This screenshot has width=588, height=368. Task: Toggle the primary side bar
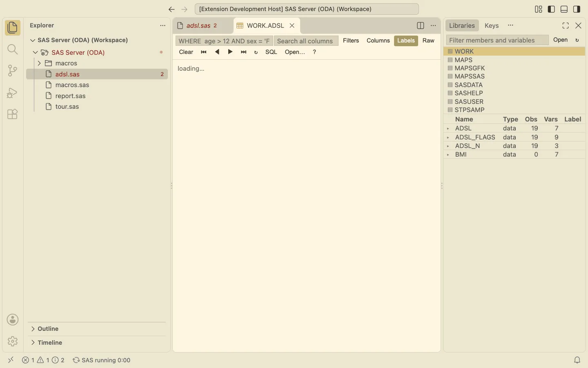click(x=551, y=9)
